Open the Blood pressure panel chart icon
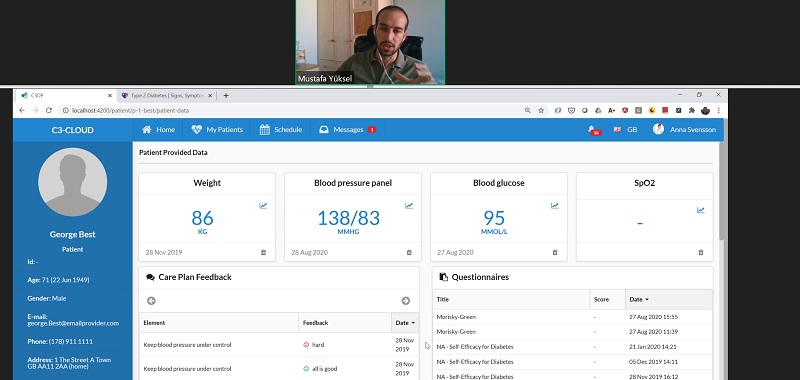The image size is (800, 380). pyautogui.click(x=409, y=206)
